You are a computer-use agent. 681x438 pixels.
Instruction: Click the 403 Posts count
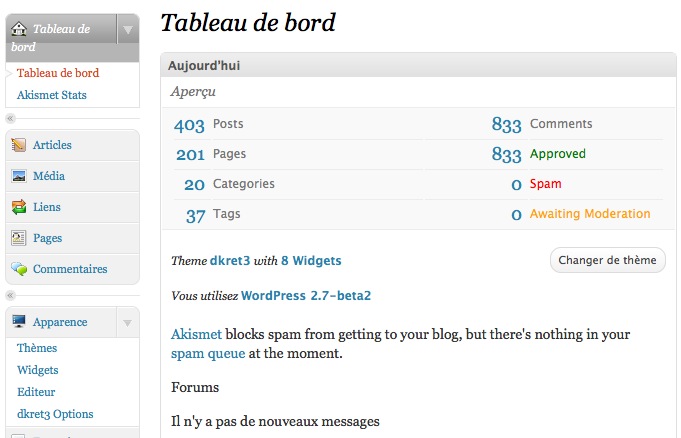189,126
